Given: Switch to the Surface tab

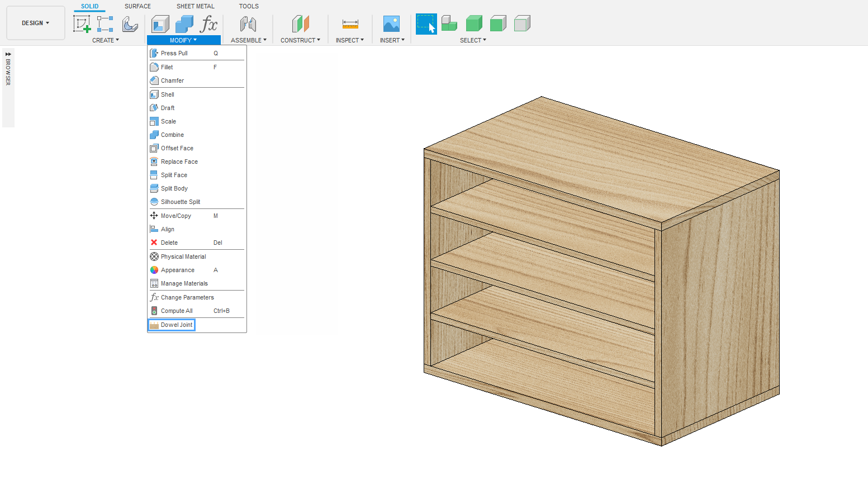Looking at the screenshot, I should [x=137, y=6].
